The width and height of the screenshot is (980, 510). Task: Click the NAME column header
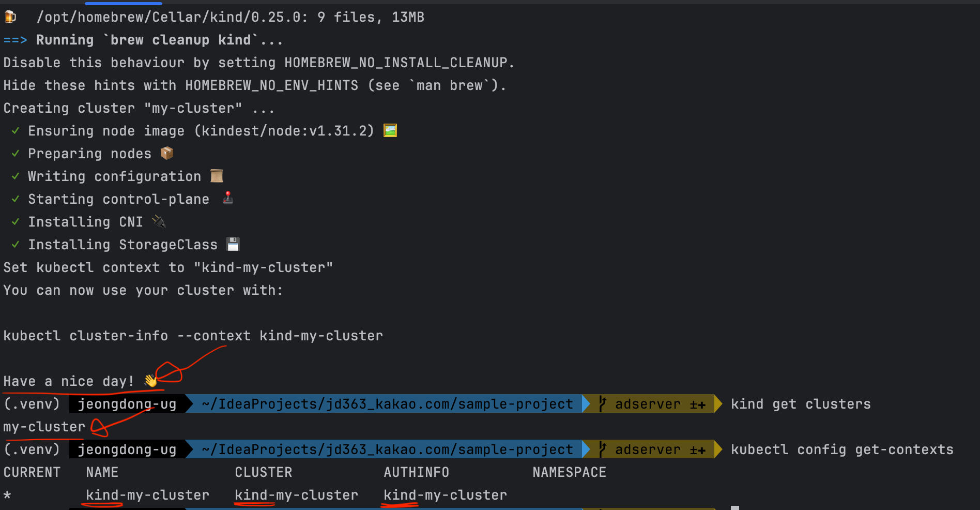(102, 472)
